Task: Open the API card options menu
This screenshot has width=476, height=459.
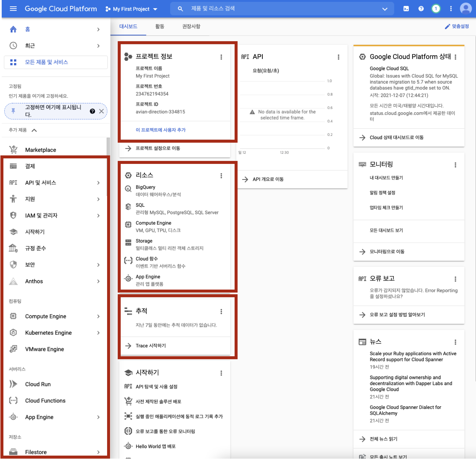Action: coord(338,57)
